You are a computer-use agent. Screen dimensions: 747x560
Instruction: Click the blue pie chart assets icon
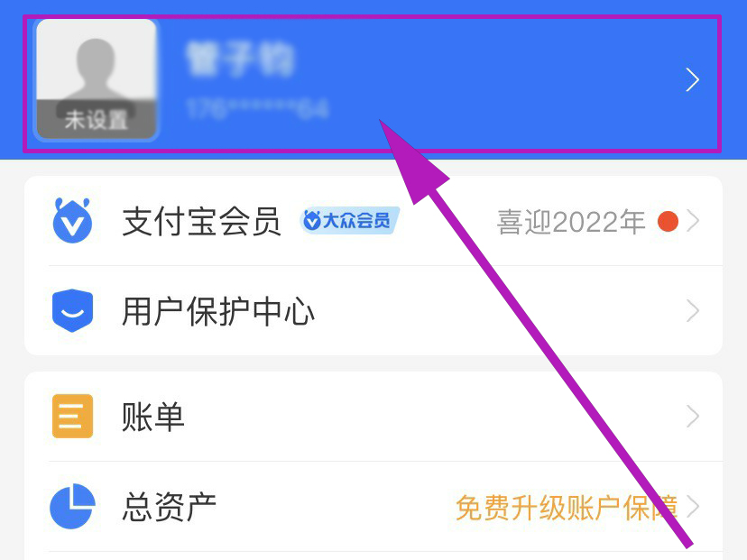tap(72, 507)
